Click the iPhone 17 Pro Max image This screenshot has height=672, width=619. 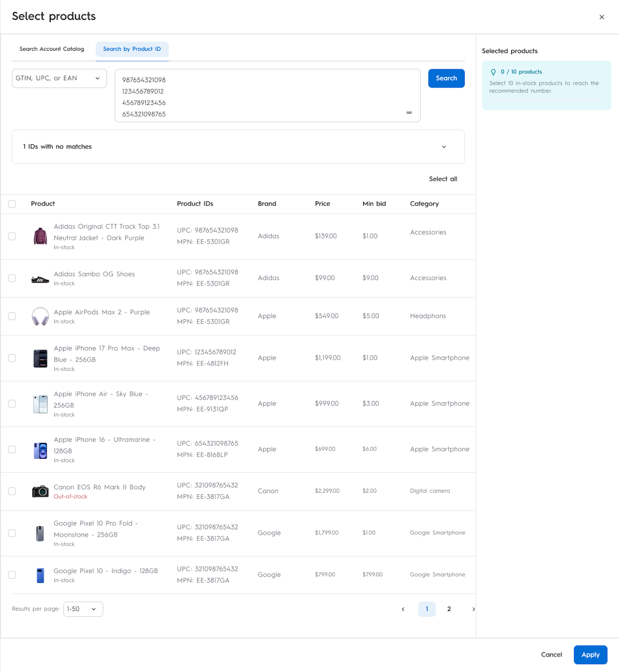[40, 358]
